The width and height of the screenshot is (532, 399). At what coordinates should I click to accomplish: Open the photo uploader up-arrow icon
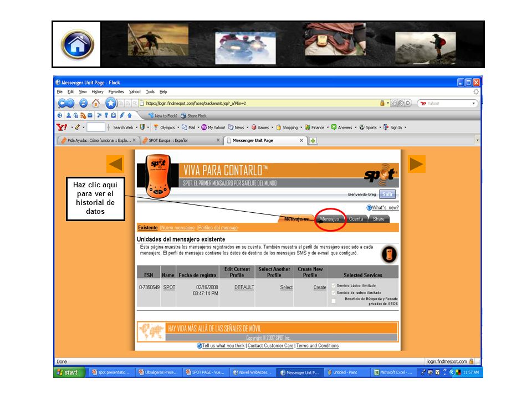(130, 115)
